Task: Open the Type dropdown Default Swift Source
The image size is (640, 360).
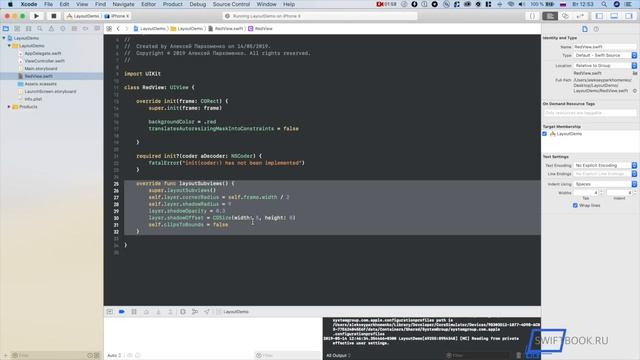Action: pos(605,55)
